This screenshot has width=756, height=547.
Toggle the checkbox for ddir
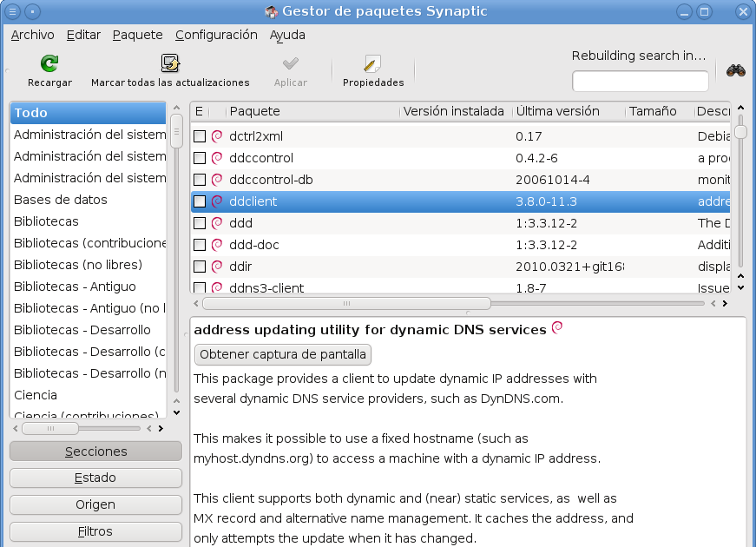coord(200,267)
